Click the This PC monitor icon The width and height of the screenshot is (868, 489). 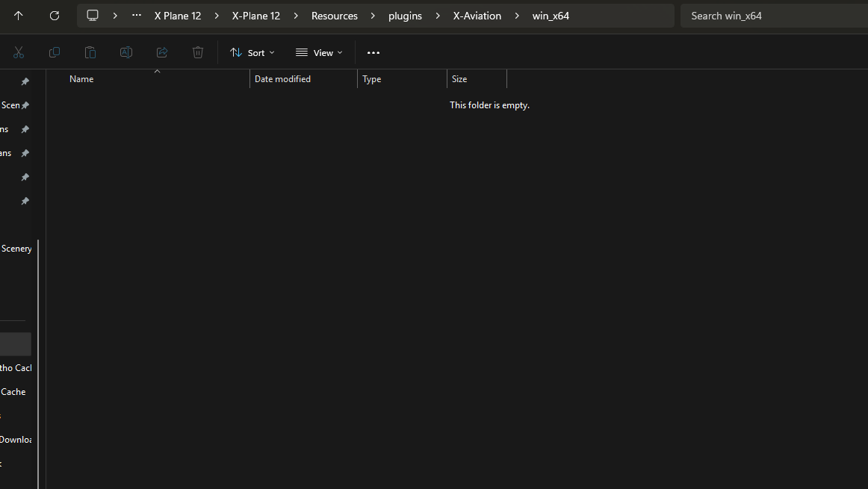pos(93,16)
